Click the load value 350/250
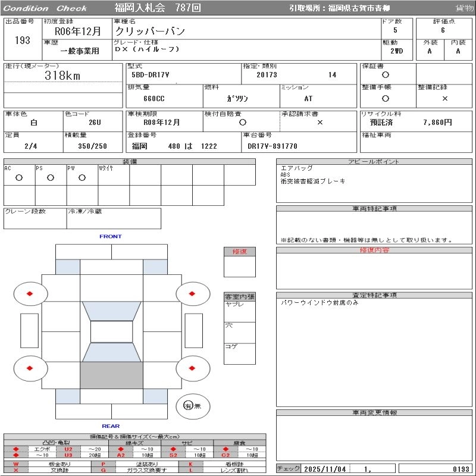Viewport: 476px width, 476px height. 93,146
